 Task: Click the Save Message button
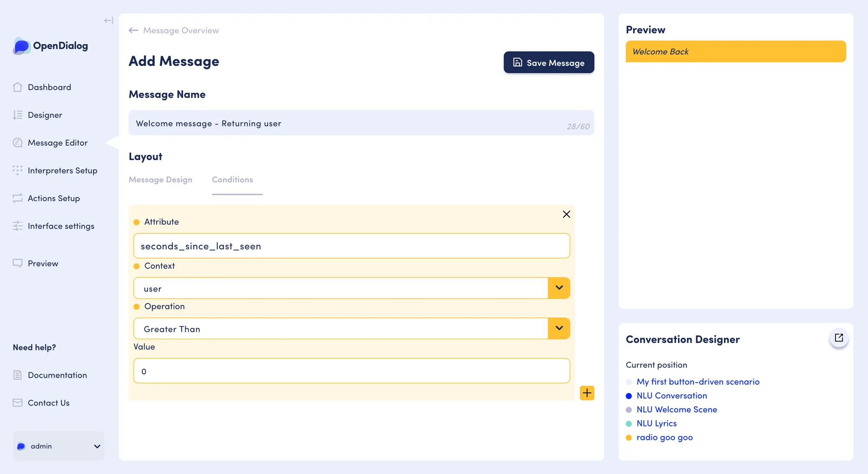(549, 62)
